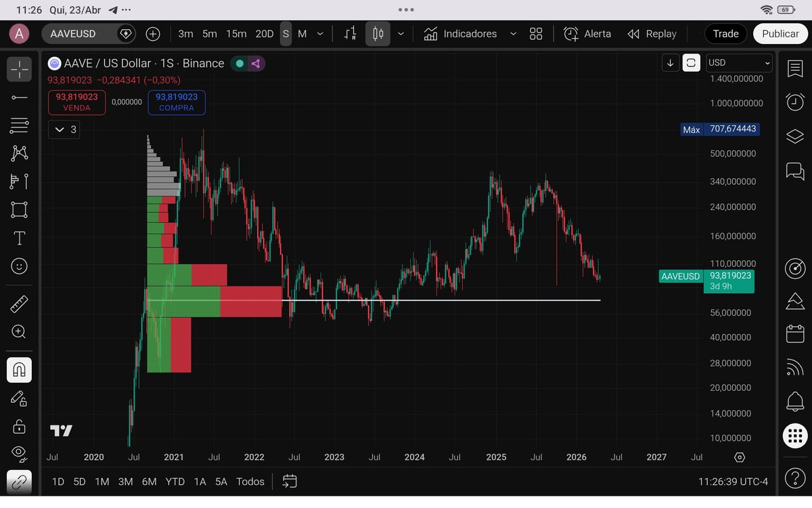
Task: Open the object tree layers panel
Action: (795, 136)
